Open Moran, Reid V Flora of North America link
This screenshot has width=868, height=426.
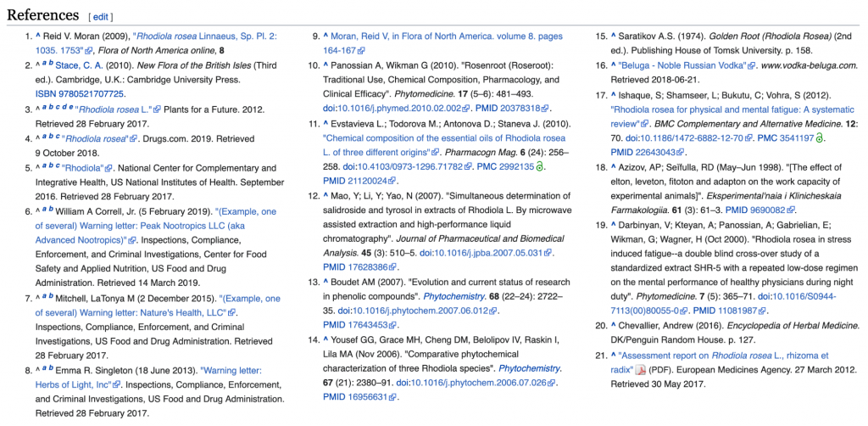pos(444,43)
